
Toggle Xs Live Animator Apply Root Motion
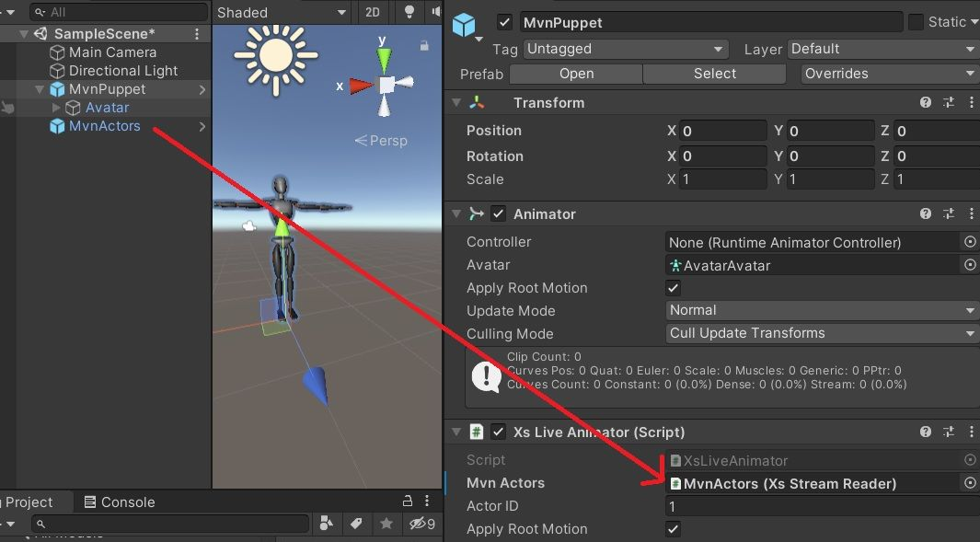674,529
